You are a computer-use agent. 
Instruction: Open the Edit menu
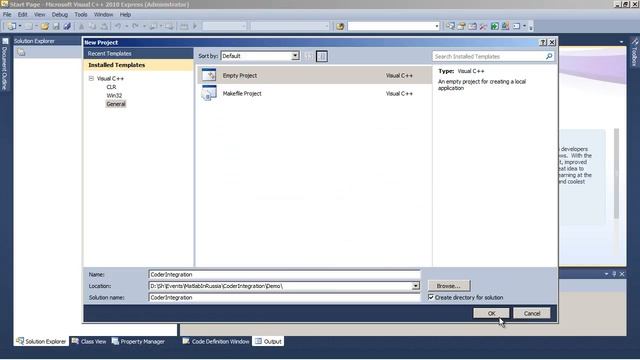(x=22, y=14)
